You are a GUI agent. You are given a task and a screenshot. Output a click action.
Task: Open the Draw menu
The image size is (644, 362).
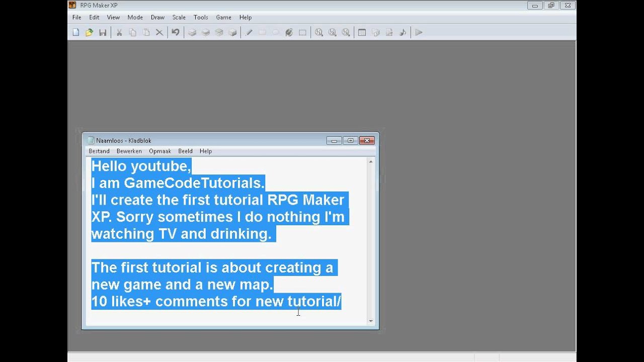[x=157, y=17]
